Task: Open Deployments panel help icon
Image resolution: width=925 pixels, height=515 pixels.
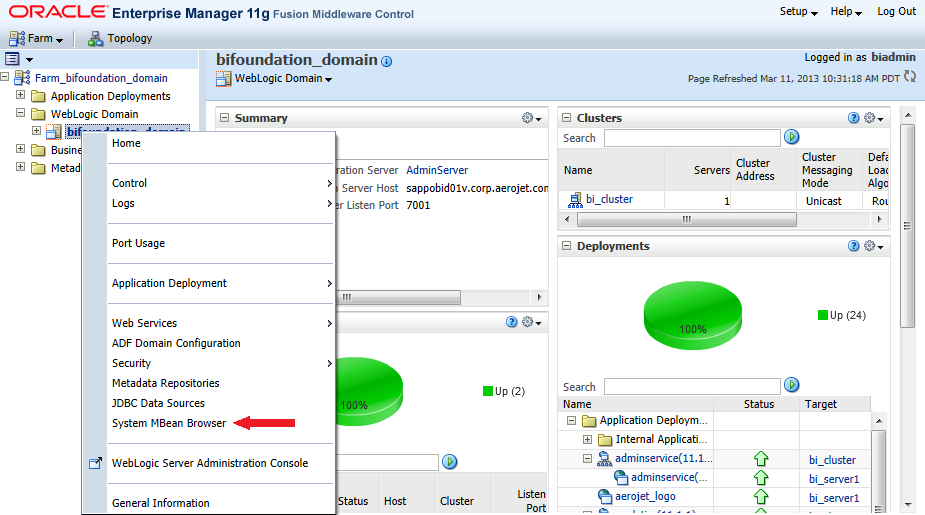Action: 853,246
